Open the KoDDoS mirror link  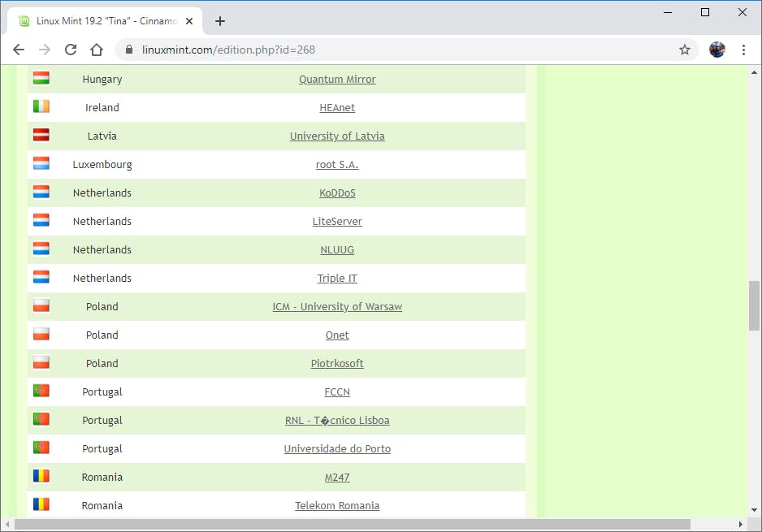pyautogui.click(x=337, y=192)
